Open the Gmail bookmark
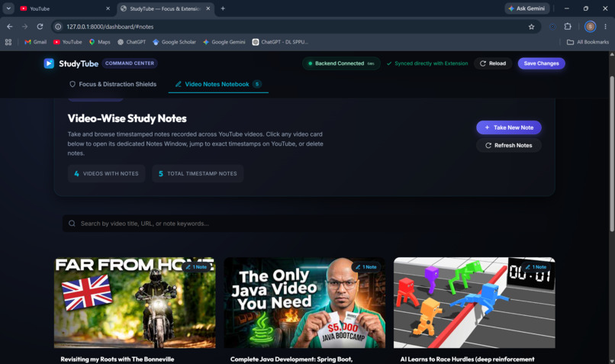The height and width of the screenshot is (364, 615). (x=35, y=42)
